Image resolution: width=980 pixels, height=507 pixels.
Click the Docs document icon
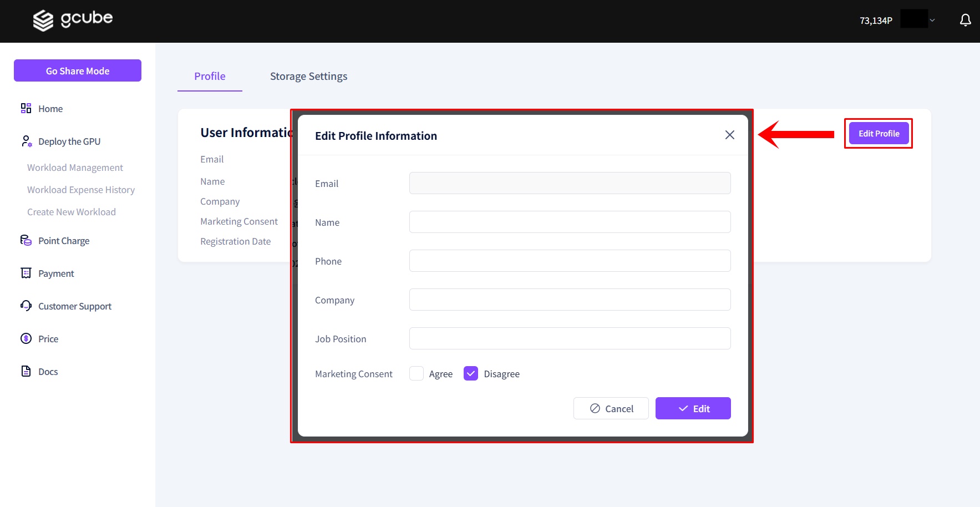pos(26,371)
